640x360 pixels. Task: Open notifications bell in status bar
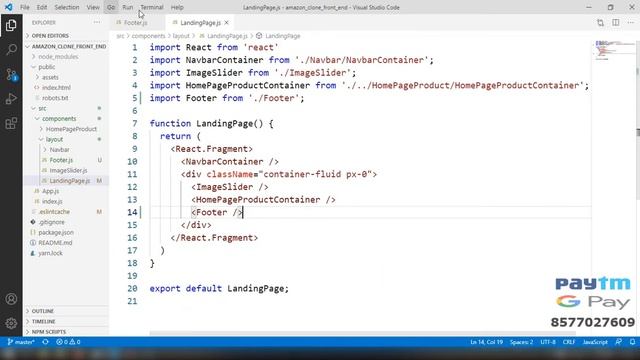coord(632,342)
